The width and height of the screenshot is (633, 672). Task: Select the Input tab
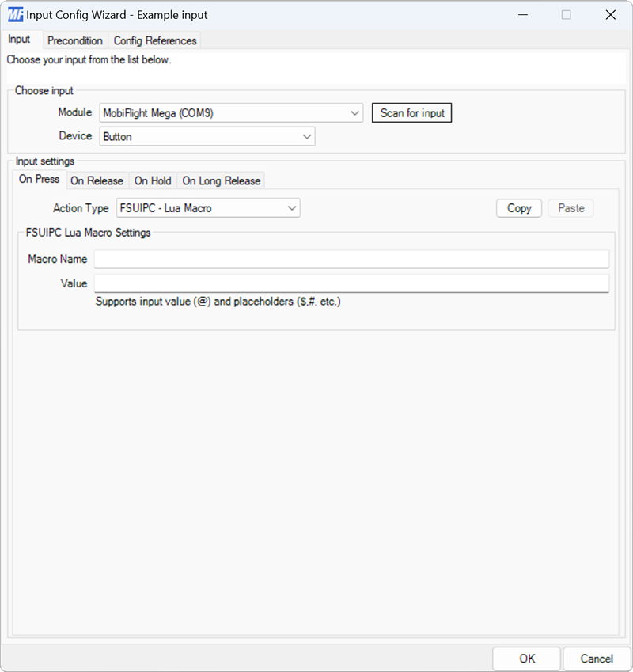(21, 40)
